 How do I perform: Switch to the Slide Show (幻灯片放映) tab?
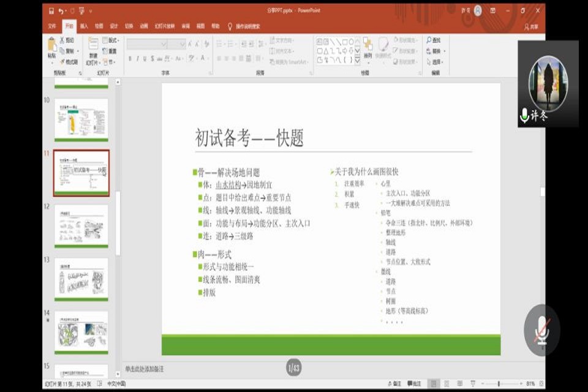pos(165,26)
